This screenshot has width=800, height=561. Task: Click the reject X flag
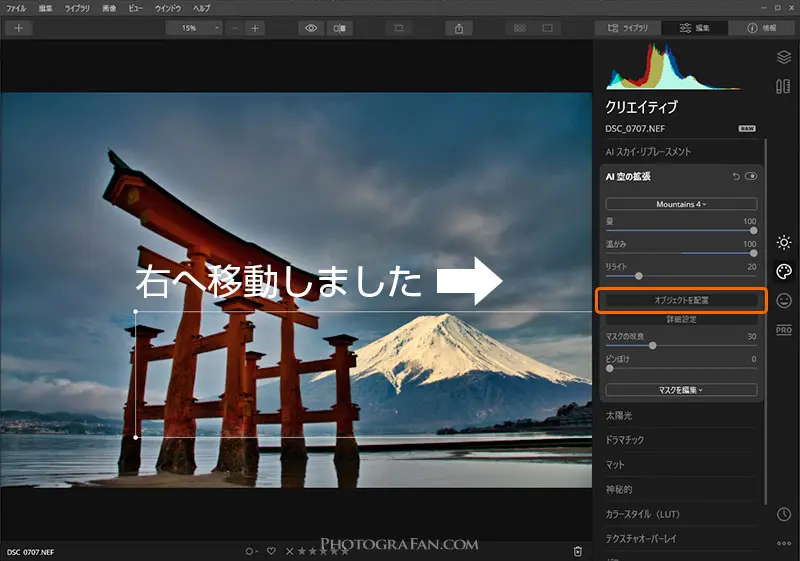[289, 551]
